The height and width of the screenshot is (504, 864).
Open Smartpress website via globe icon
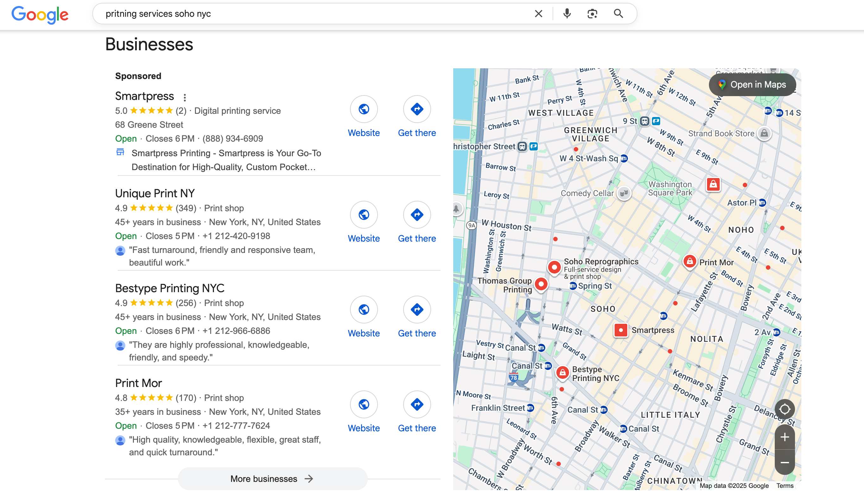pos(363,109)
